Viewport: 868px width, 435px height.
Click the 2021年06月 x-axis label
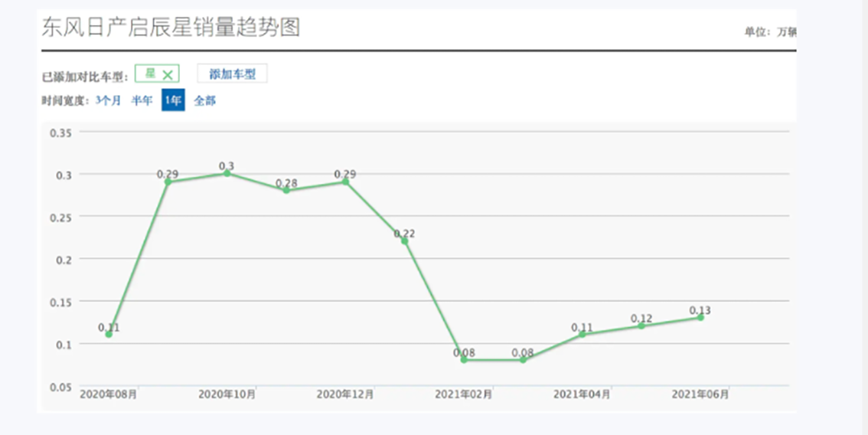tap(700, 394)
